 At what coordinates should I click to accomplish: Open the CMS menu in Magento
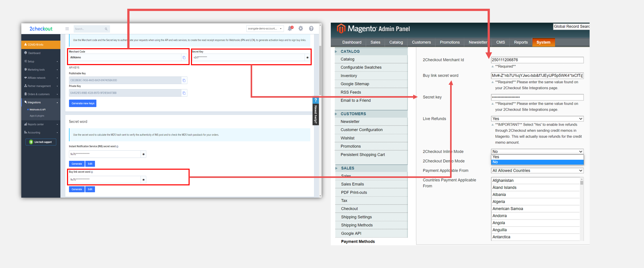click(500, 42)
